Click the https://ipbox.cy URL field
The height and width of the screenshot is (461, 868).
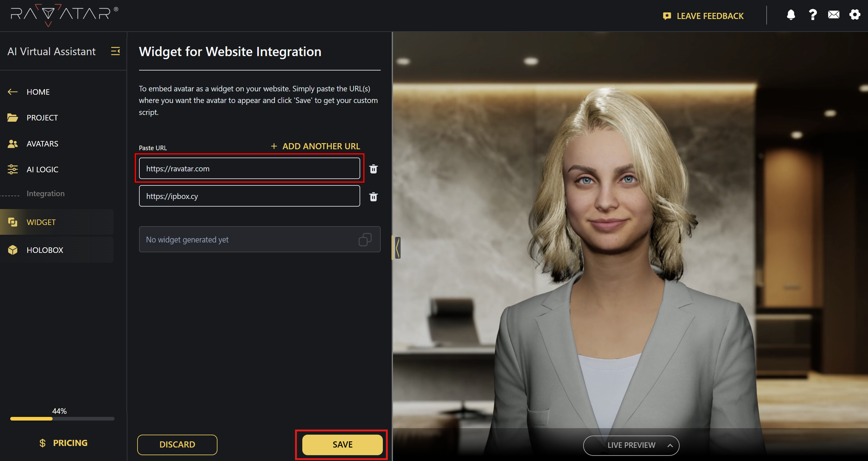coord(249,196)
